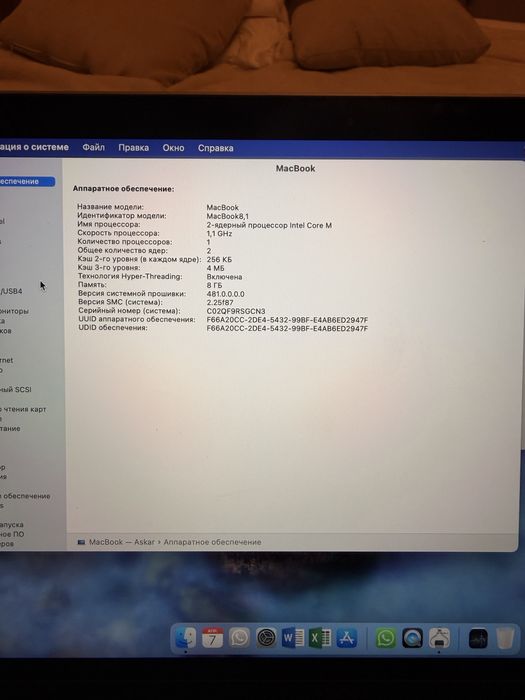Click the '4 МБ' L3 cache value
This screenshot has height=700, width=525.
click(216, 268)
